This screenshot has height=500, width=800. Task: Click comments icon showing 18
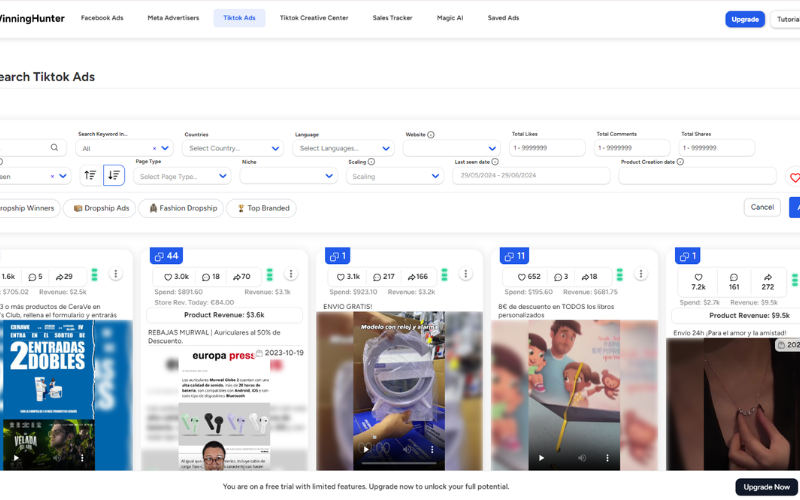click(206, 277)
